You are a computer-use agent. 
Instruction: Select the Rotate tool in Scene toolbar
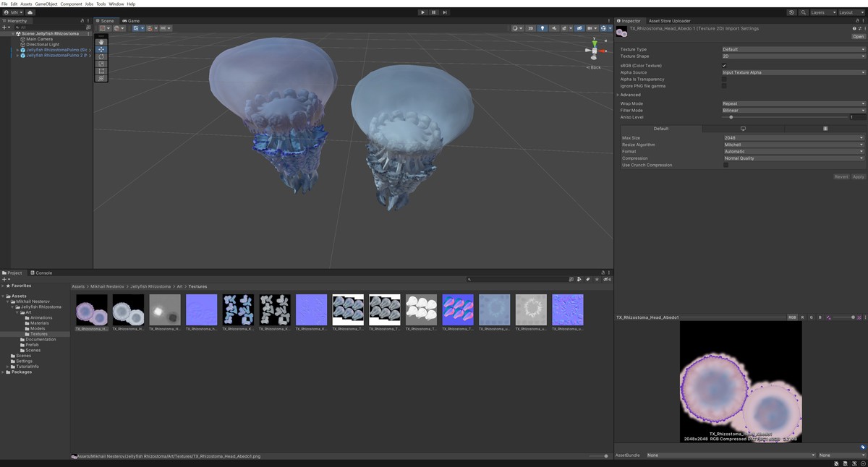[x=101, y=56]
